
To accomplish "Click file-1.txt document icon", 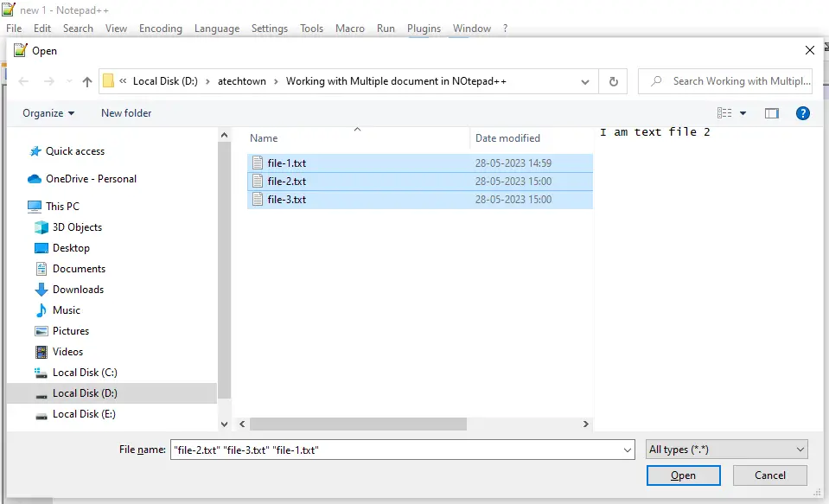I will click(258, 163).
